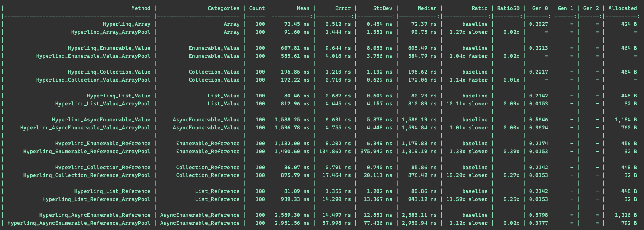This screenshot has width=644, height=230.
Task: Select Hyperlinq_Enumerable_Value_ArrayPool method name
Action: tap(93, 56)
